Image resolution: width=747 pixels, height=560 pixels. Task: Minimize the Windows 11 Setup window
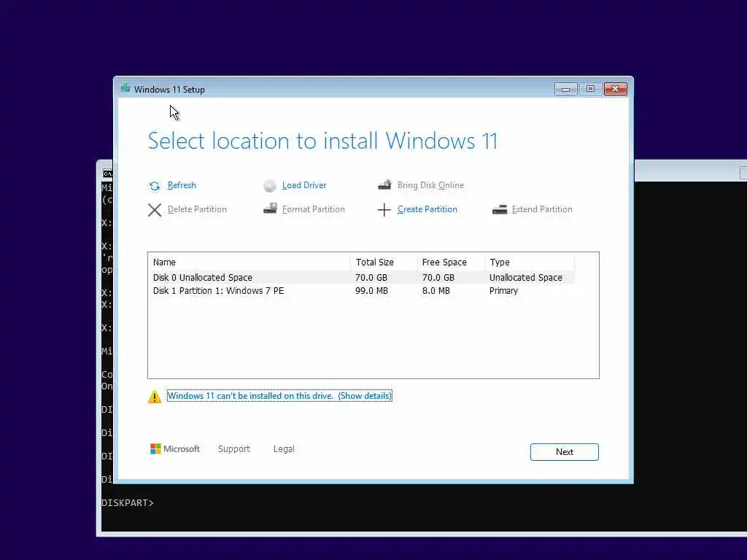[x=565, y=89]
